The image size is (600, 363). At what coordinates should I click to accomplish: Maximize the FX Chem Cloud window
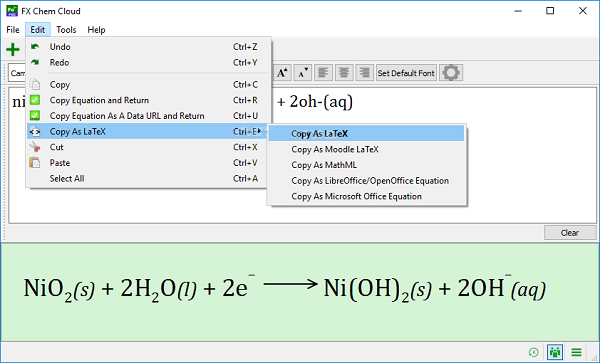(550, 11)
